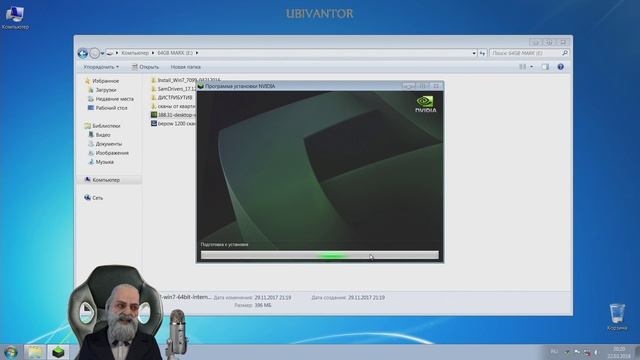The height and width of the screenshot is (360, 640).
Task: Click the RU language indicator in tray
Action: pyautogui.click(x=554, y=351)
